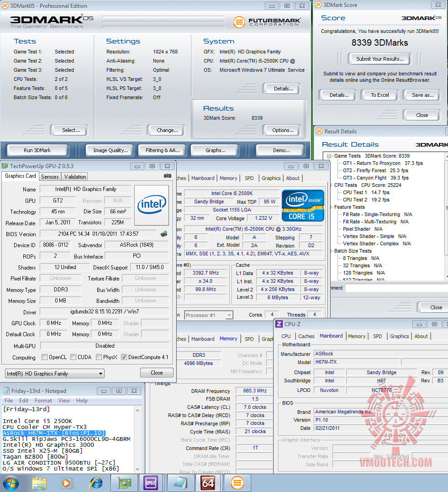Select GT1 - Return To Proxycon row
This screenshot has height=492, width=448.
382,163
